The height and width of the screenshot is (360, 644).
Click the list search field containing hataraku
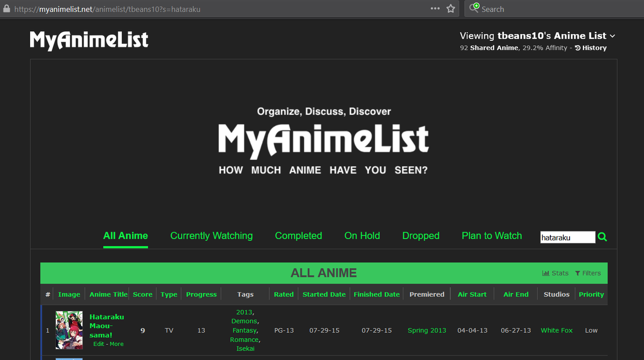click(568, 237)
